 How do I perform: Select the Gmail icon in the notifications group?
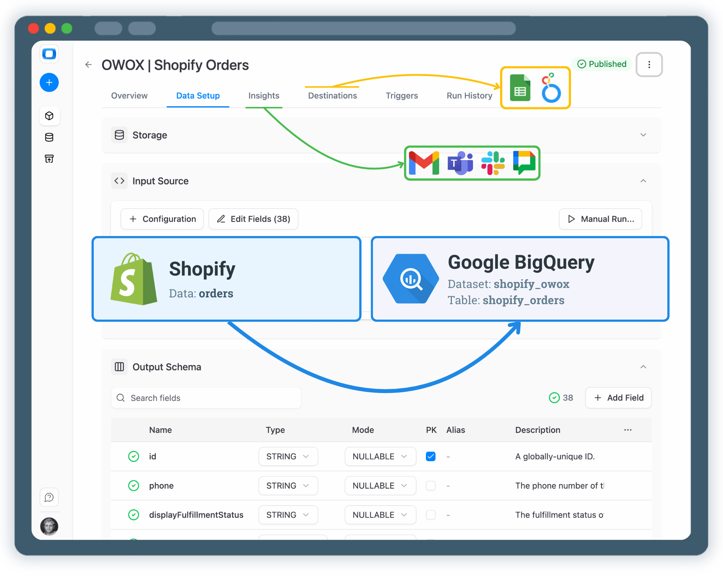point(424,163)
